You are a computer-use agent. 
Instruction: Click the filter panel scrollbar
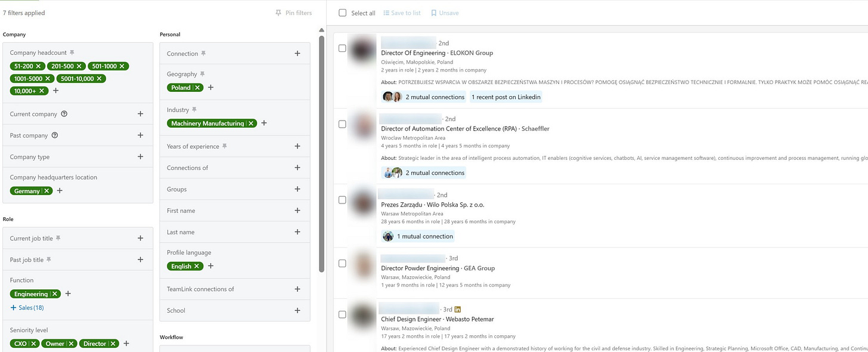click(x=322, y=154)
